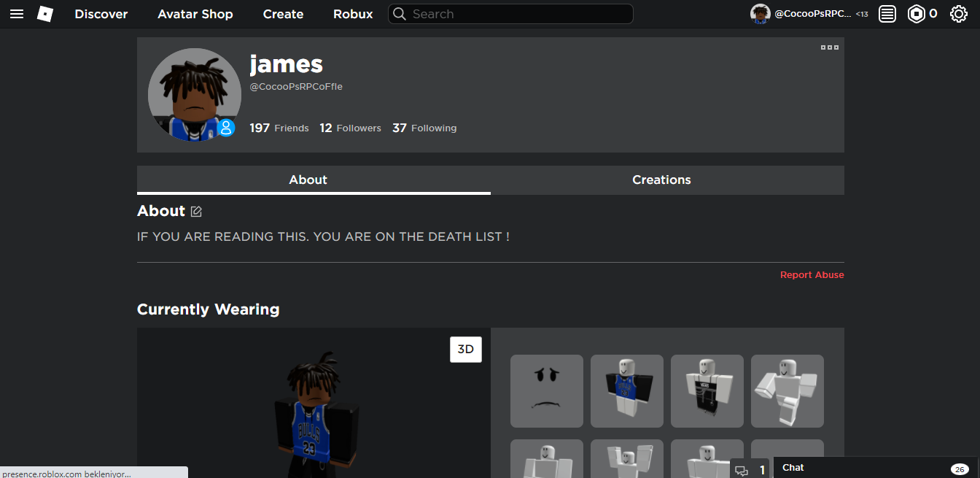The height and width of the screenshot is (478, 980).
Task: Focus the Search input field
Action: 510,14
